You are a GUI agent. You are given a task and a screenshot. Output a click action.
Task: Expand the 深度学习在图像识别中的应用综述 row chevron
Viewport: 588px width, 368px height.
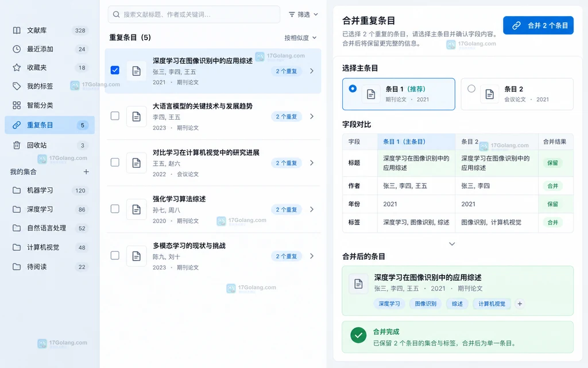coord(312,71)
